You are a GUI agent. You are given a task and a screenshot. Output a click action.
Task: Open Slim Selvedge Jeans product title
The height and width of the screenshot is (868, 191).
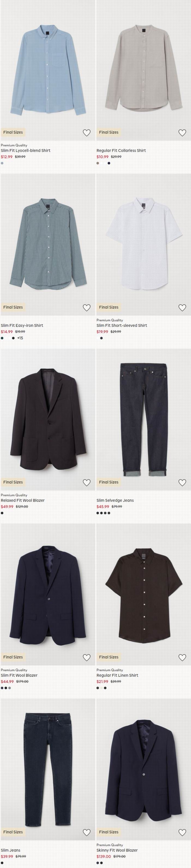point(115,500)
